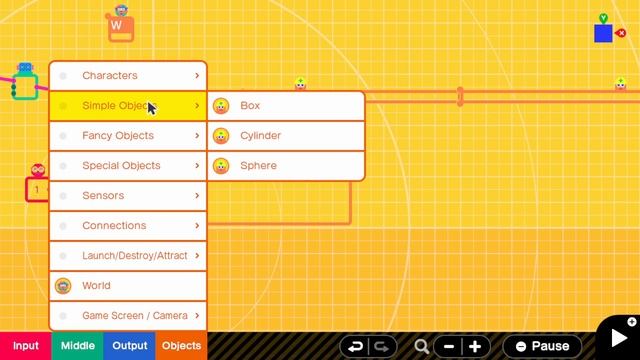Select the Nodon face at the right edge

(621, 83)
